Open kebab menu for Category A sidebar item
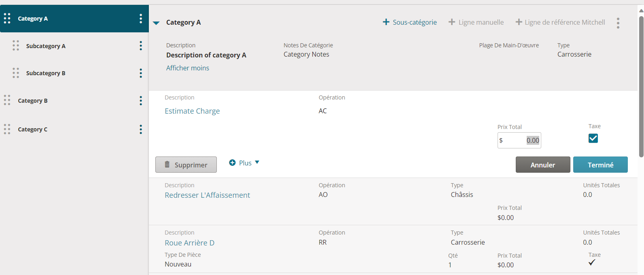This screenshot has height=275, width=644. tap(141, 19)
